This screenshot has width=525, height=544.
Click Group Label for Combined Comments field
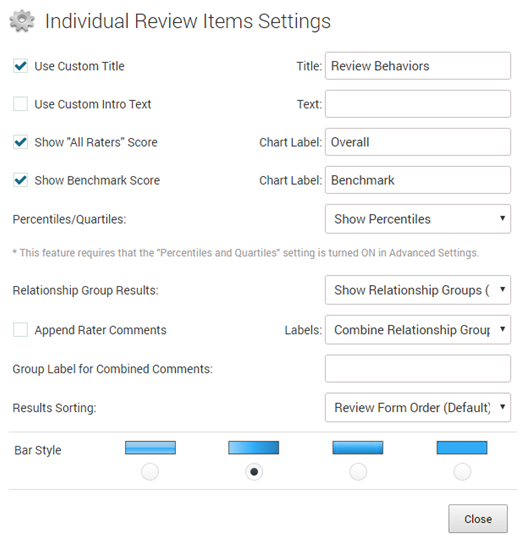coord(418,368)
